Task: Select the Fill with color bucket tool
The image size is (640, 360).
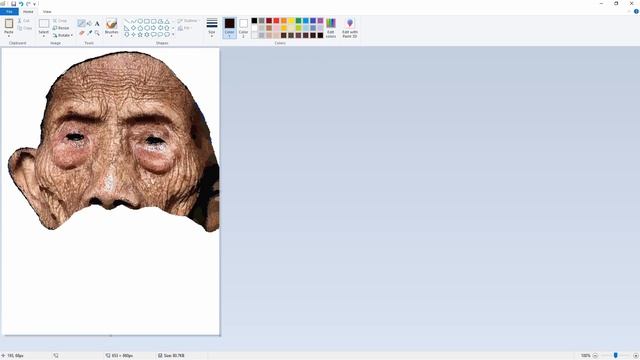Action: [x=89, y=23]
